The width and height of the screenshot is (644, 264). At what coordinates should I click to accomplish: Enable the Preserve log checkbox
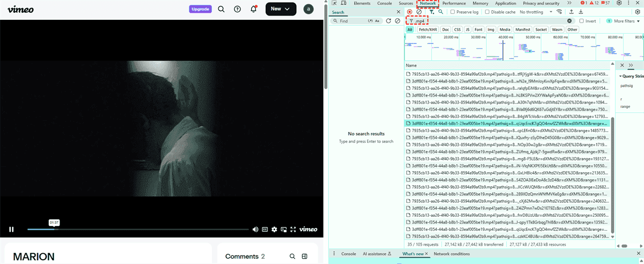pyautogui.click(x=453, y=12)
